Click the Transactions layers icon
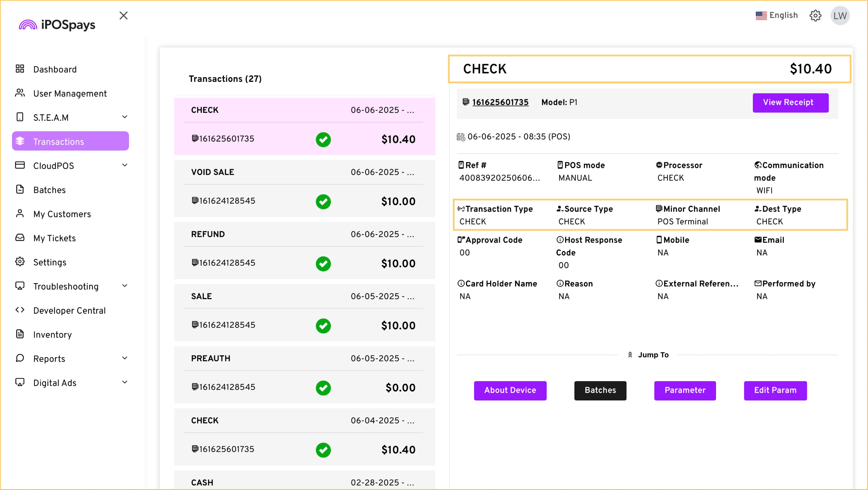 20,141
